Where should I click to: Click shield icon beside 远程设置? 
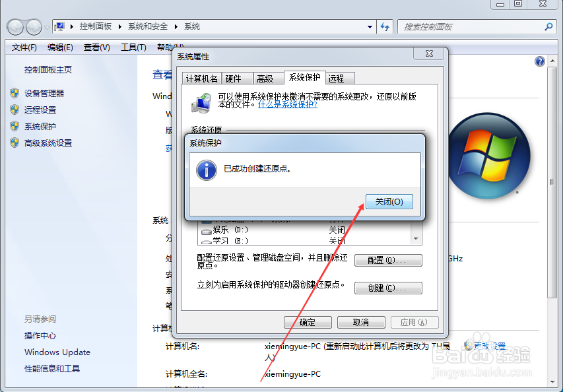coord(15,110)
